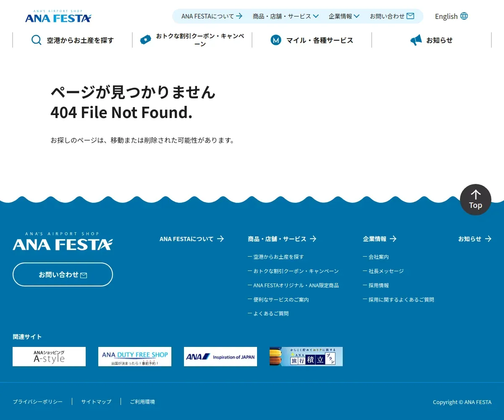Click the Top back-to-top button
Screen dimensions: 504x420
tap(475, 199)
